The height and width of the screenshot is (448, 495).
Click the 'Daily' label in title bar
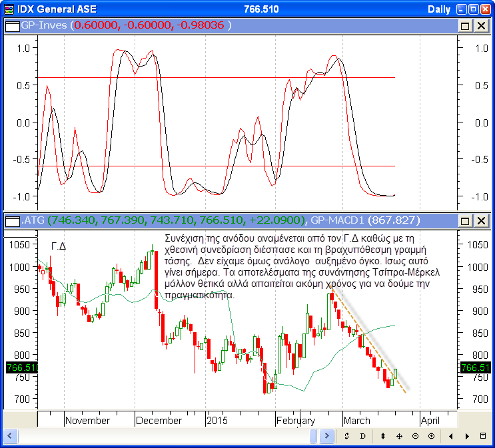point(439,9)
